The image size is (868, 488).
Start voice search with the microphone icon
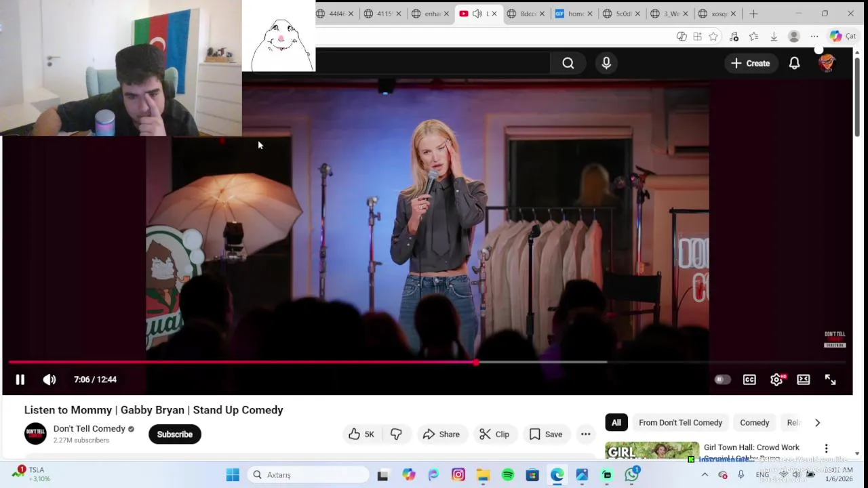click(606, 63)
